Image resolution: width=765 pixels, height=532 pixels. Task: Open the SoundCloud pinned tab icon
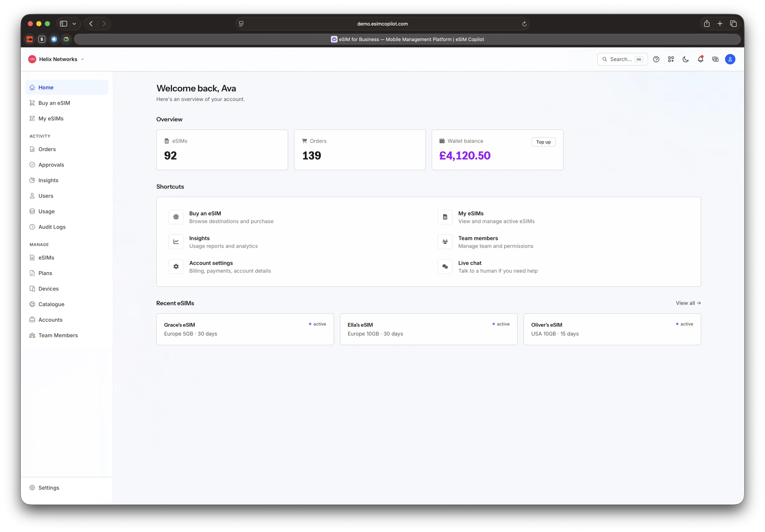(x=30, y=39)
